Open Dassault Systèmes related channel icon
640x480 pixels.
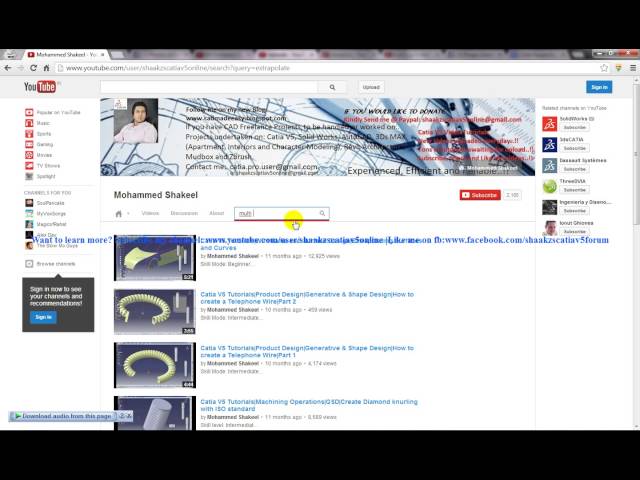coord(549,165)
